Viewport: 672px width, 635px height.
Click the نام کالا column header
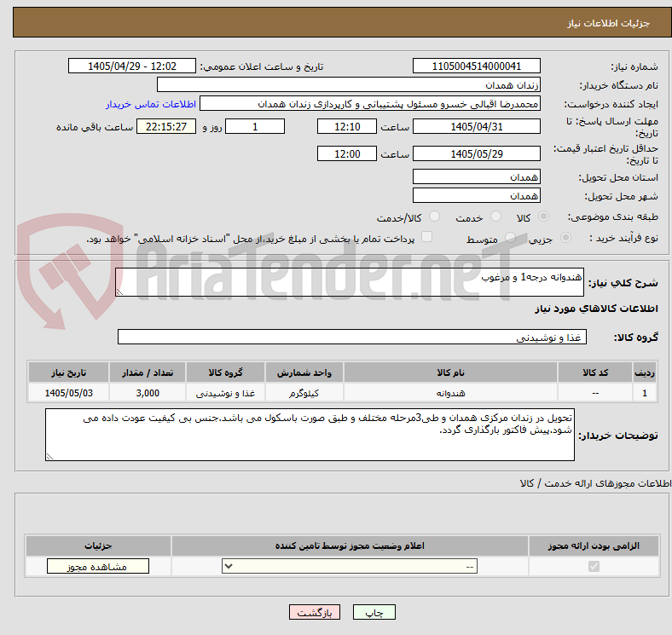click(x=450, y=372)
